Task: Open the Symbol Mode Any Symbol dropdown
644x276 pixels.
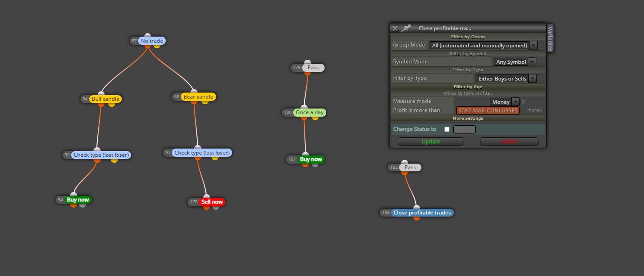Action: pos(515,62)
